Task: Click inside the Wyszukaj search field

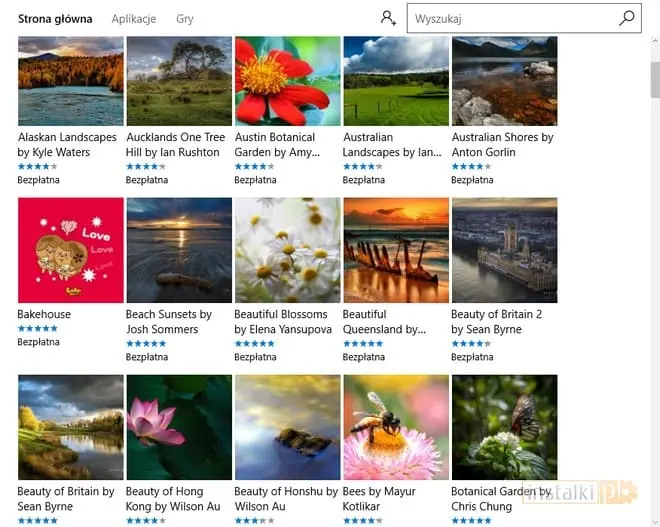Action: pos(510,18)
